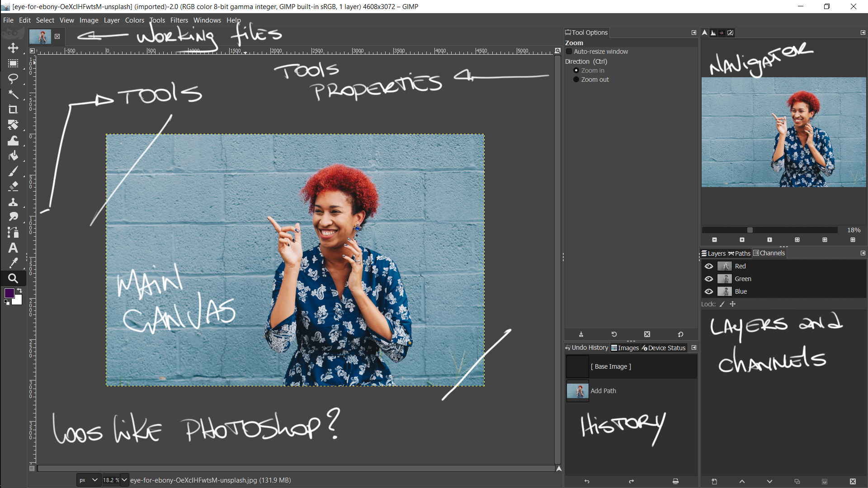The image size is (868, 488).
Task: Toggle visibility of the Blue channel
Action: pyautogui.click(x=708, y=291)
